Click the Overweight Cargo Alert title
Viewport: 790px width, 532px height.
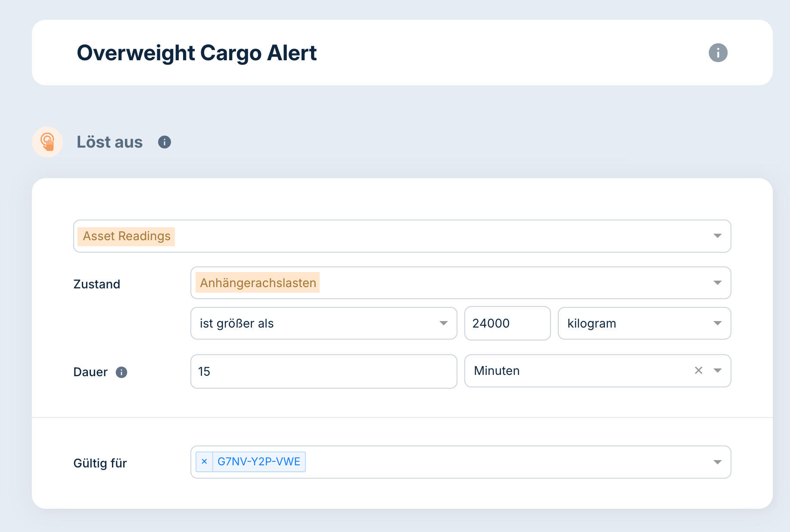click(196, 53)
